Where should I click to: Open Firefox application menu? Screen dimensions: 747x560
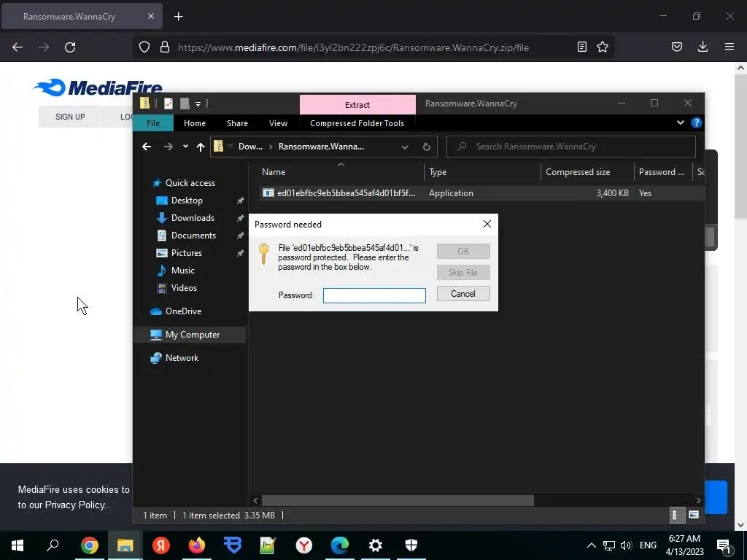click(x=729, y=47)
